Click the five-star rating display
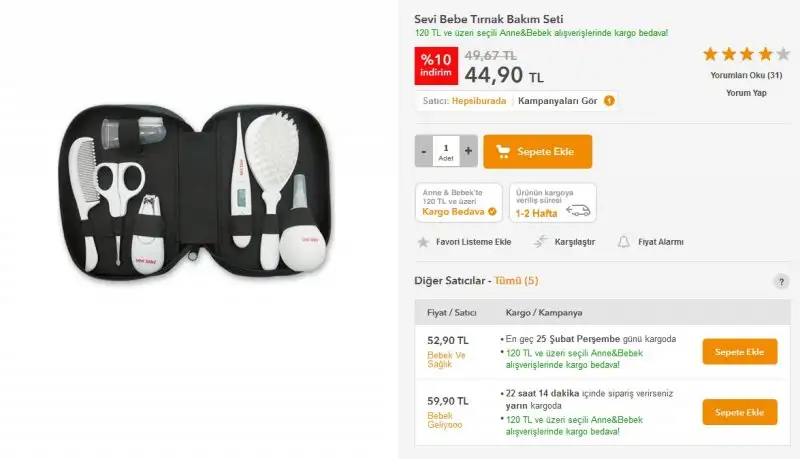 pyautogui.click(x=746, y=54)
